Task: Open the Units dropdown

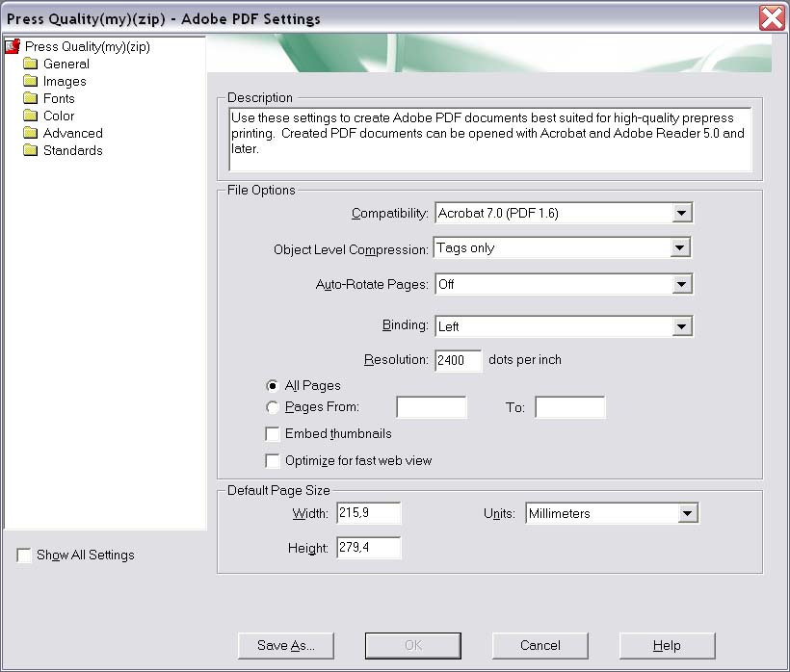Action: point(612,513)
